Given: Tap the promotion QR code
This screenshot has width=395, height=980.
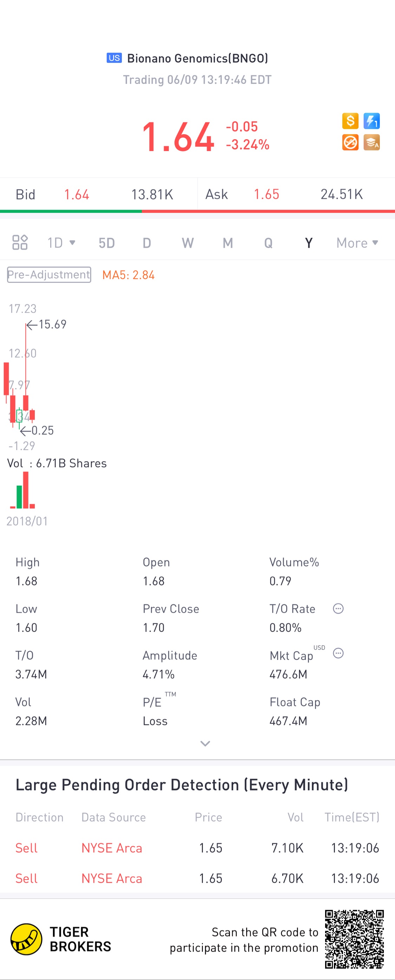Looking at the screenshot, I should (354, 939).
